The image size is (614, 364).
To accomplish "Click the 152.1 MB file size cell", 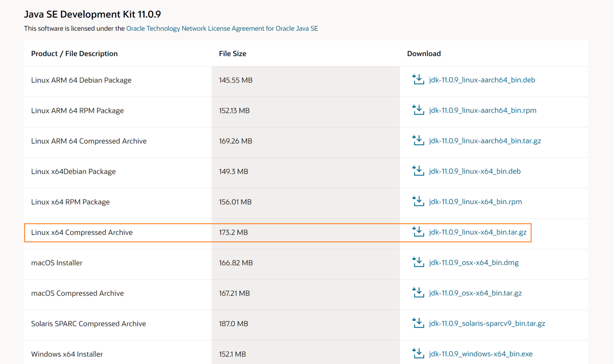I will pyautogui.click(x=306, y=352).
